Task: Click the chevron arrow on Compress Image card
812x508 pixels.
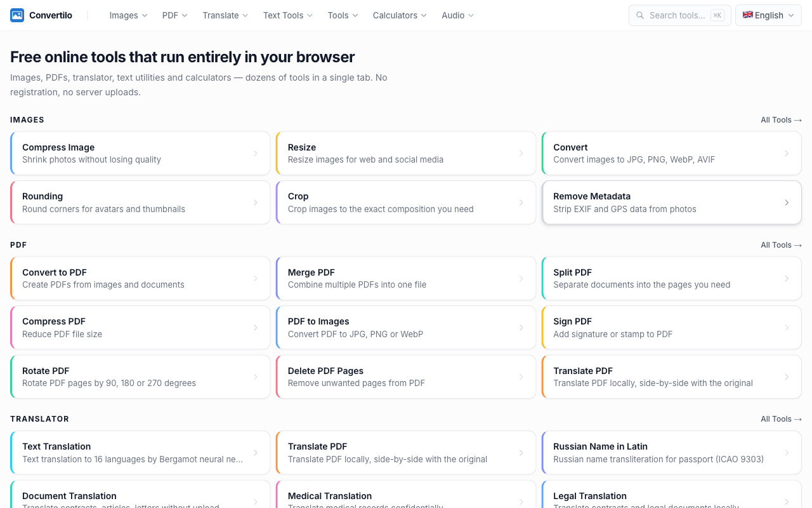Action: 256,153
